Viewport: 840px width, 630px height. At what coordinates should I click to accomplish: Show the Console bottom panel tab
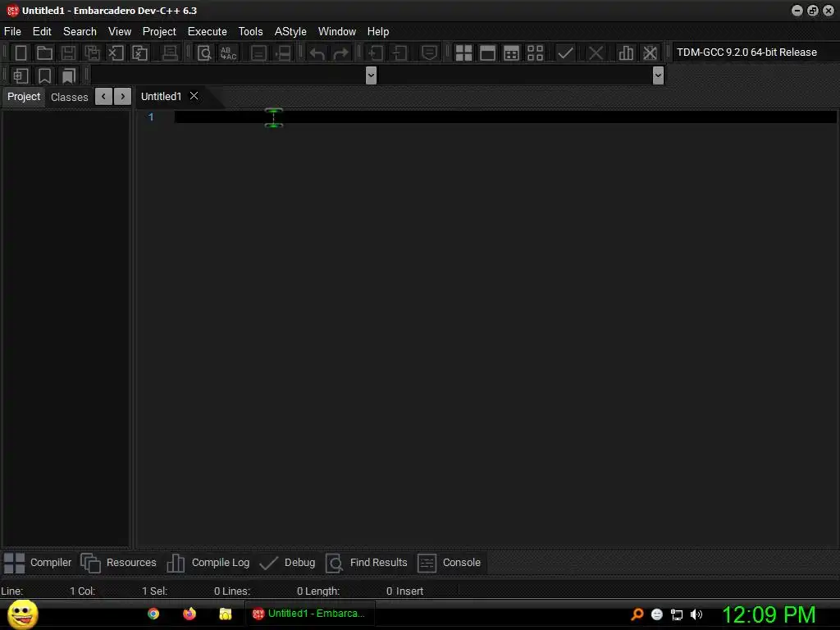449,563
